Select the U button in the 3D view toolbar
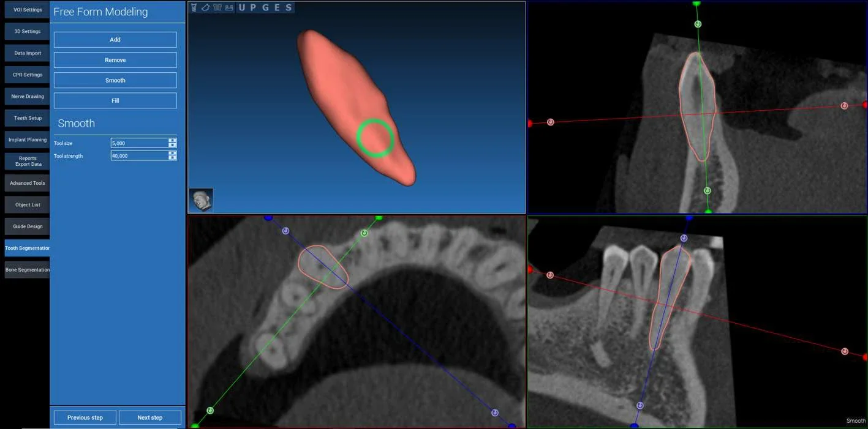The height and width of the screenshot is (429, 868). tap(242, 7)
